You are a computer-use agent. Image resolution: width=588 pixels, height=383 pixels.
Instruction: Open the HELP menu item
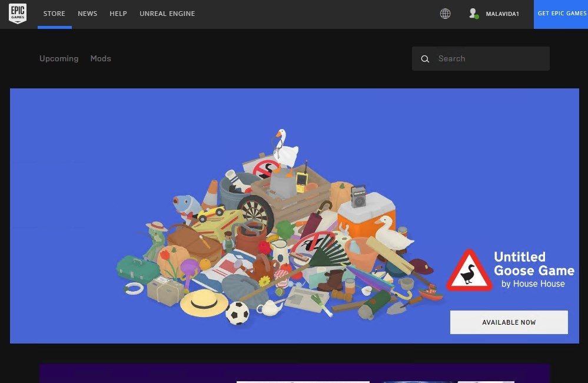click(x=118, y=14)
